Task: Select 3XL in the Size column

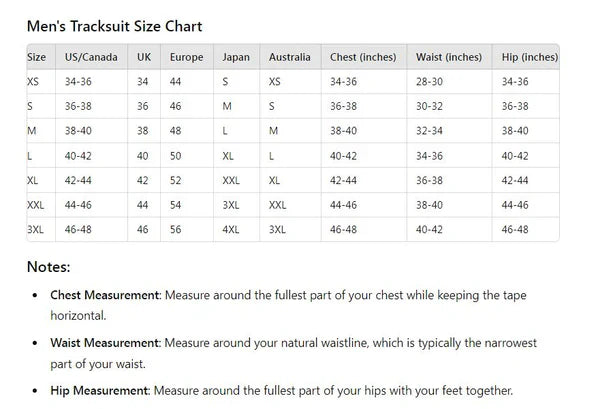Action: coord(37,229)
